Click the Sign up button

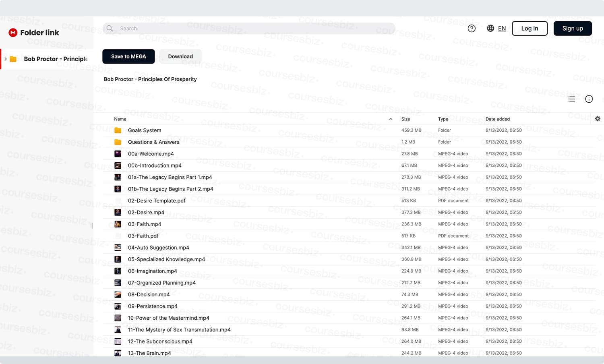point(573,28)
